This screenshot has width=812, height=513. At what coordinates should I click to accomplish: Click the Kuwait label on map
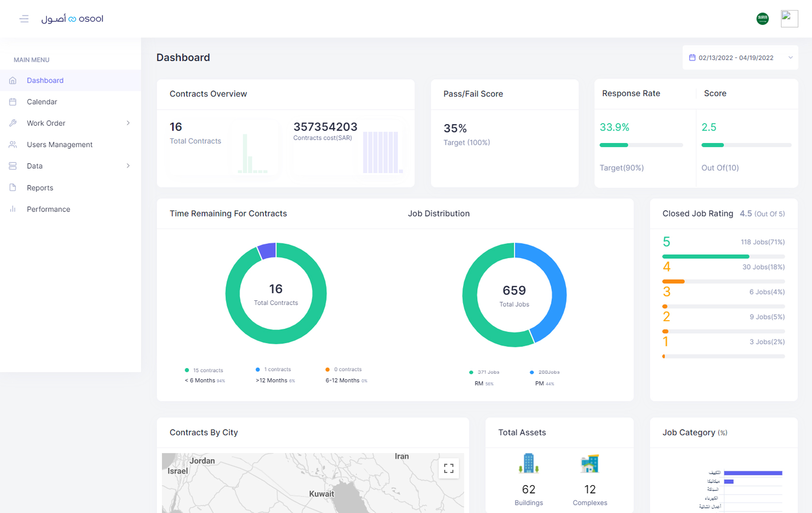tap(321, 494)
